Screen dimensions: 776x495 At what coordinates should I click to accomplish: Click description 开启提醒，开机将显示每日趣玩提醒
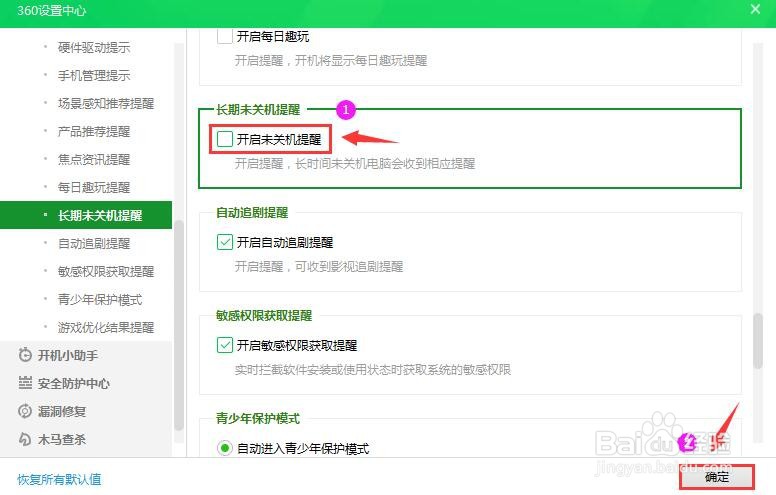[331, 60]
